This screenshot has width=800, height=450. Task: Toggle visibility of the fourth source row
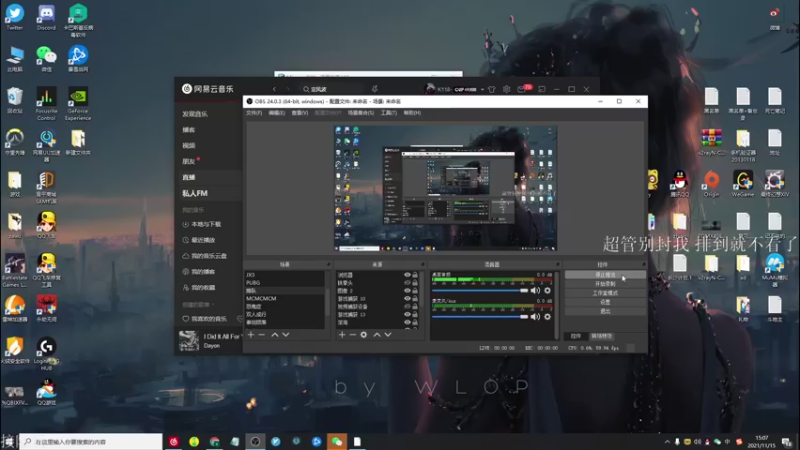click(x=407, y=298)
